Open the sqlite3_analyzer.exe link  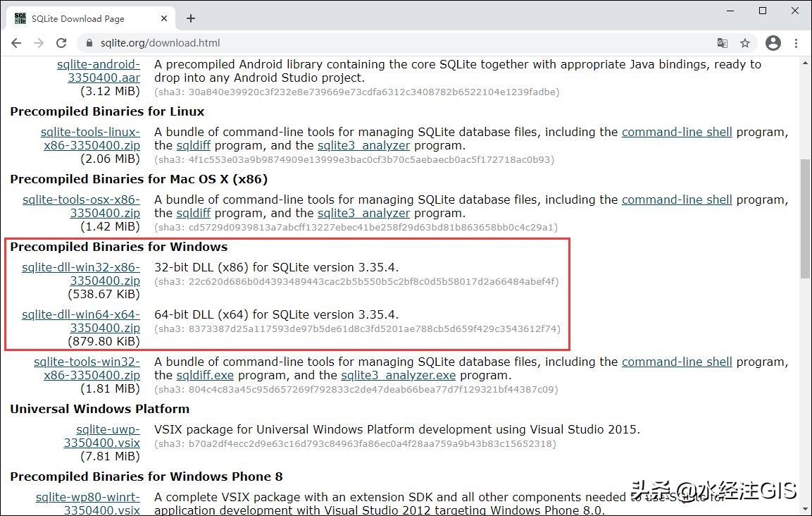398,376
